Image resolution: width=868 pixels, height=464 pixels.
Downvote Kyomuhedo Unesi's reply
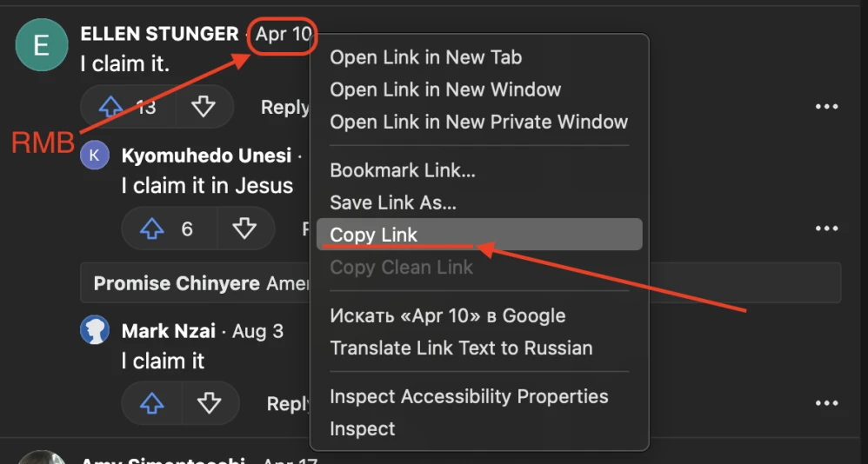244,229
